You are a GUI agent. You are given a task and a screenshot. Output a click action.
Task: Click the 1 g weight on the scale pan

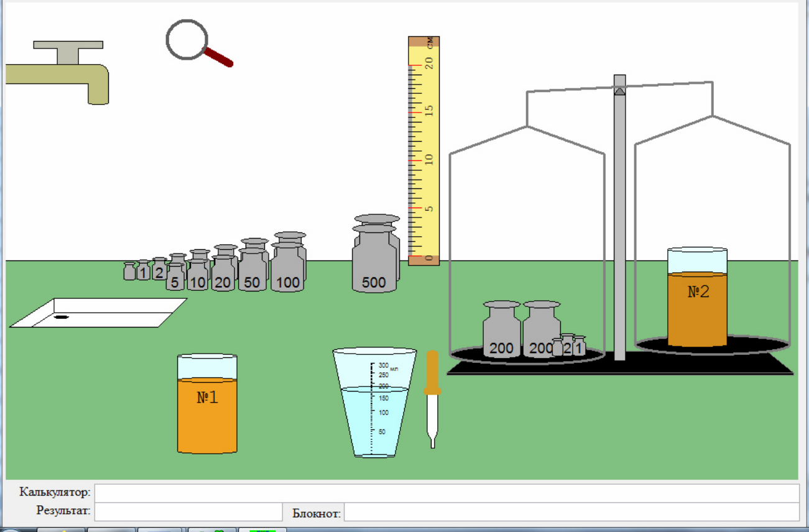(x=579, y=346)
